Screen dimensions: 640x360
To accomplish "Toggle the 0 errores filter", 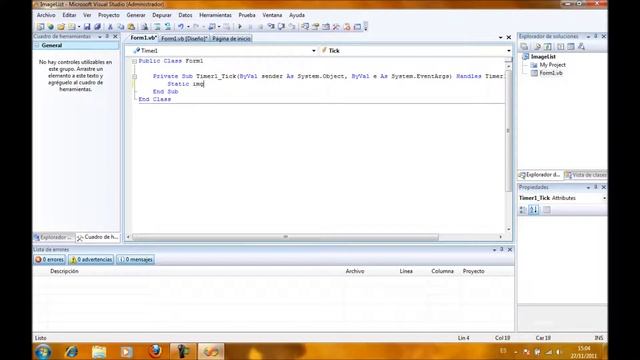I will (x=49, y=260).
